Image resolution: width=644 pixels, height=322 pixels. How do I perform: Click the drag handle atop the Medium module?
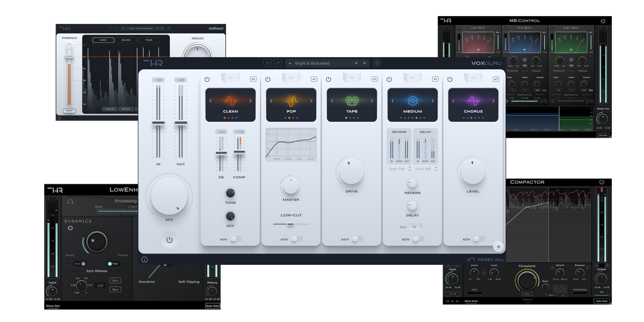[413, 77]
